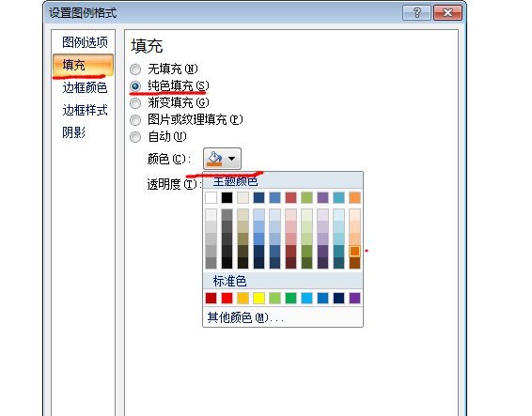Click the paint bucket fill color icon
The height and width of the screenshot is (416, 532).
[214, 159]
